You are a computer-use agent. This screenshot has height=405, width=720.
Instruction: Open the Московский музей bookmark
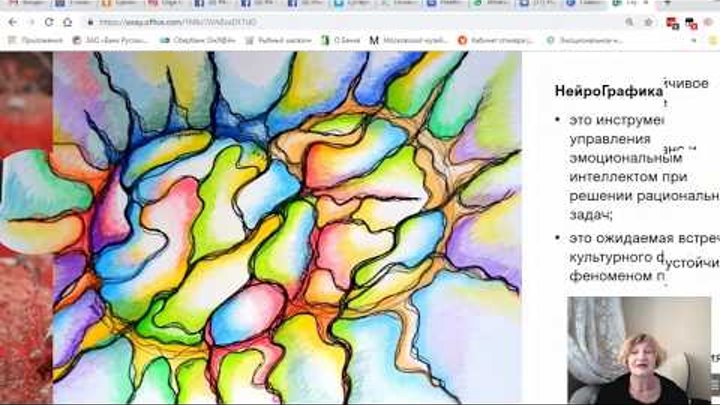point(410,40)
